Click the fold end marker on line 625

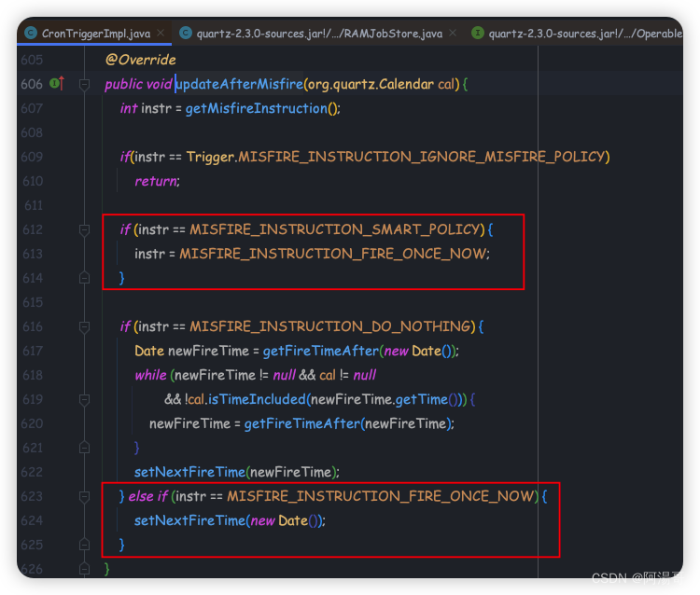click(x=84, y=544)
